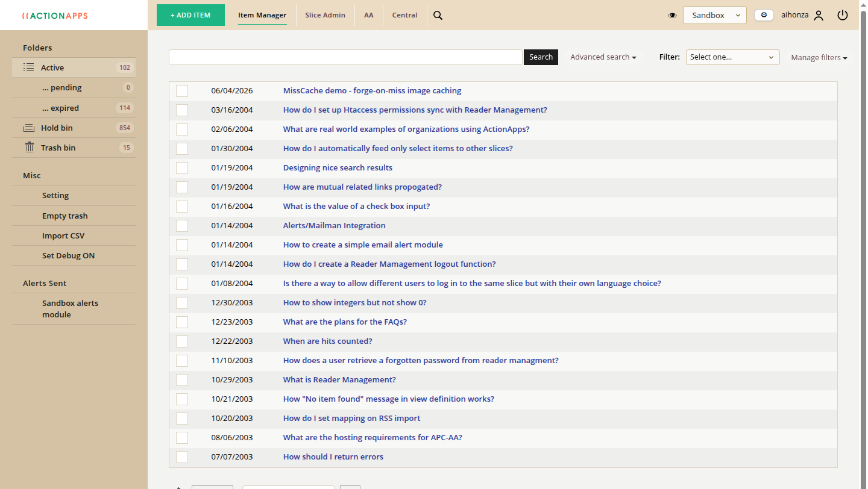Click the user profile icon next to aihonza

[819, 16]
